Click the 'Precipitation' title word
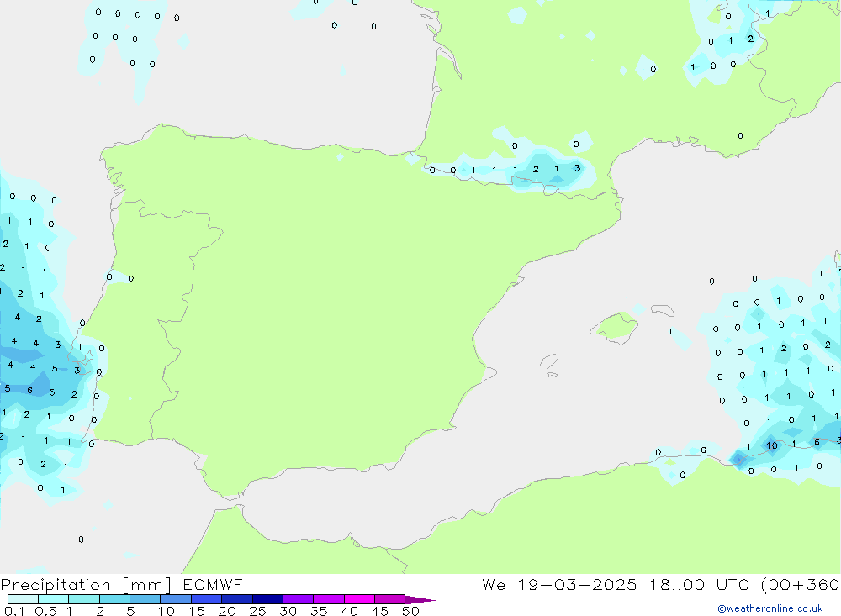Viewport: 841px width, 616px height. [x=56, y=585]
